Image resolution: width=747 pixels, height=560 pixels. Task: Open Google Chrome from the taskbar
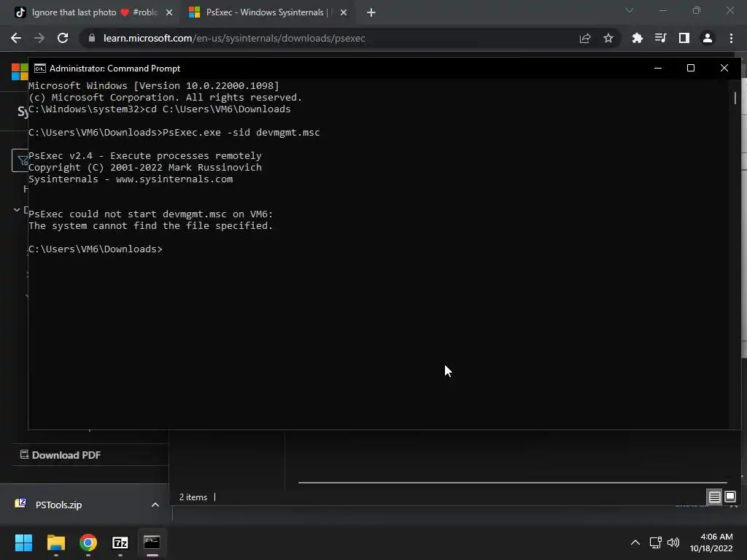pos(88,542)
